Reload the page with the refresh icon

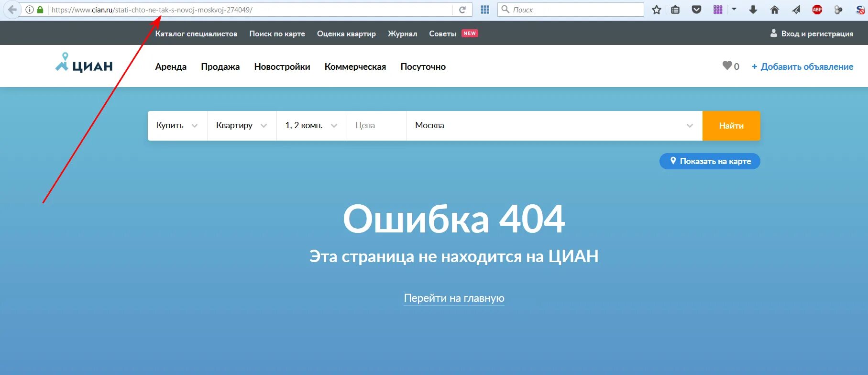[462, 10]
